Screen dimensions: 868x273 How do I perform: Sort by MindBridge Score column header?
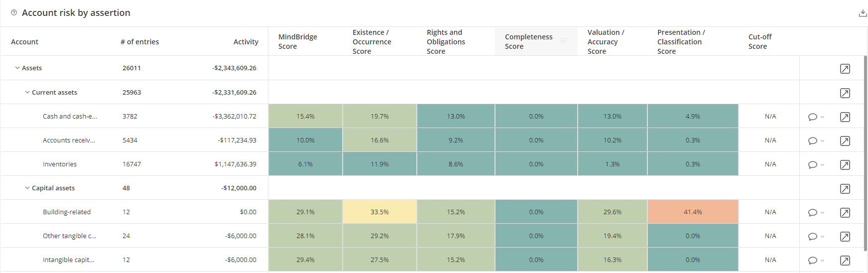297,41
